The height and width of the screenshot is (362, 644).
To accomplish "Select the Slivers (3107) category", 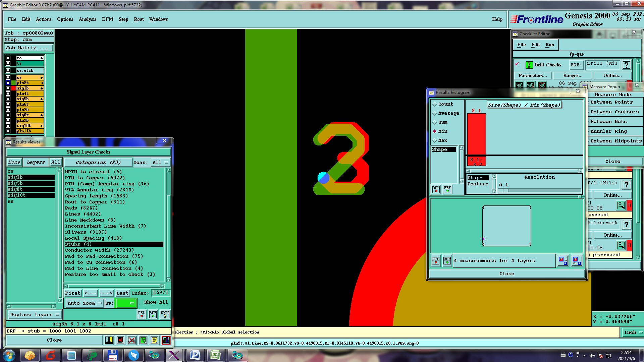I will point(86,232).
